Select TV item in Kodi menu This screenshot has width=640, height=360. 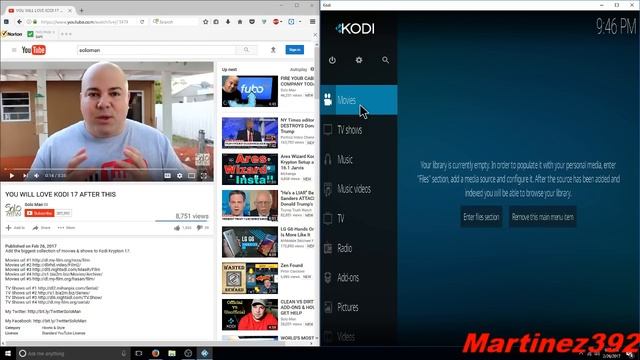point(359,218)
